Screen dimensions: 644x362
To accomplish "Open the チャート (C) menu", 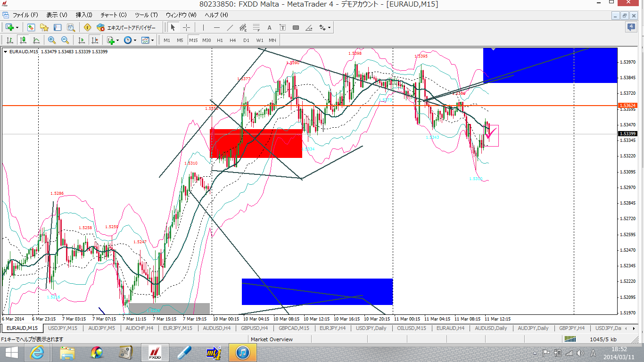I will [114, 15].
